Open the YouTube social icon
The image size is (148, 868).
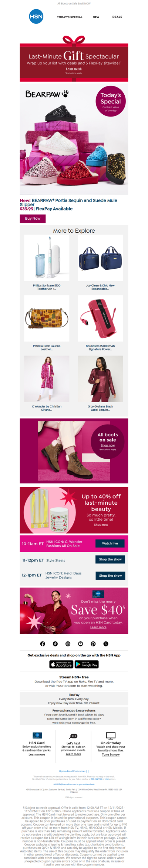pyautogui.click(x=80, y=643)
